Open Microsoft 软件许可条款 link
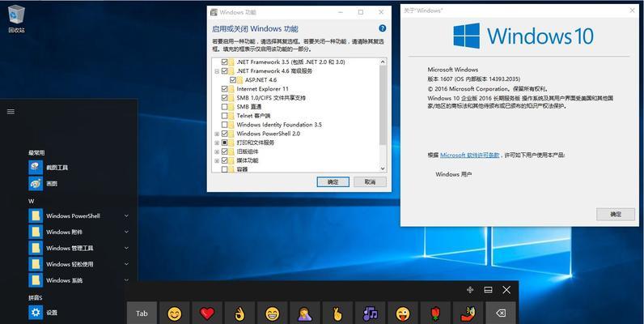The height and width of the screenshot is (324, 644). coord(470,155)
